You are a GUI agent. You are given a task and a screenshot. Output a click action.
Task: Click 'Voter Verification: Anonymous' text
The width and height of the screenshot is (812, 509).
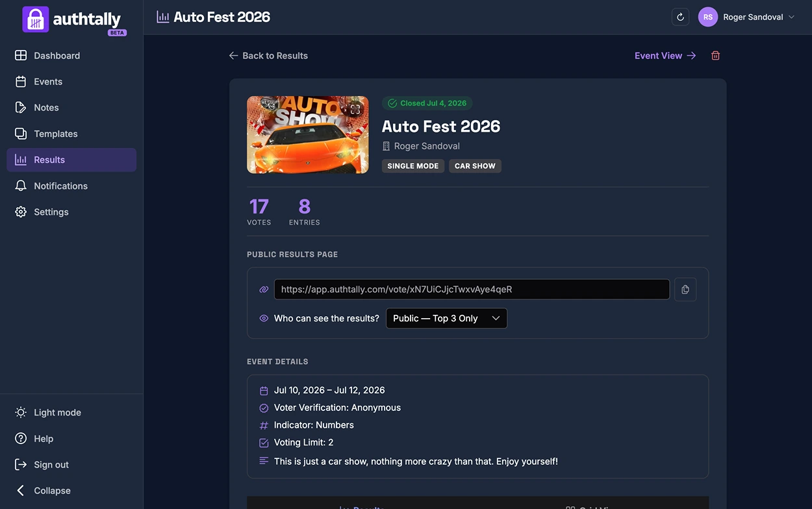[x=337, y=408]
